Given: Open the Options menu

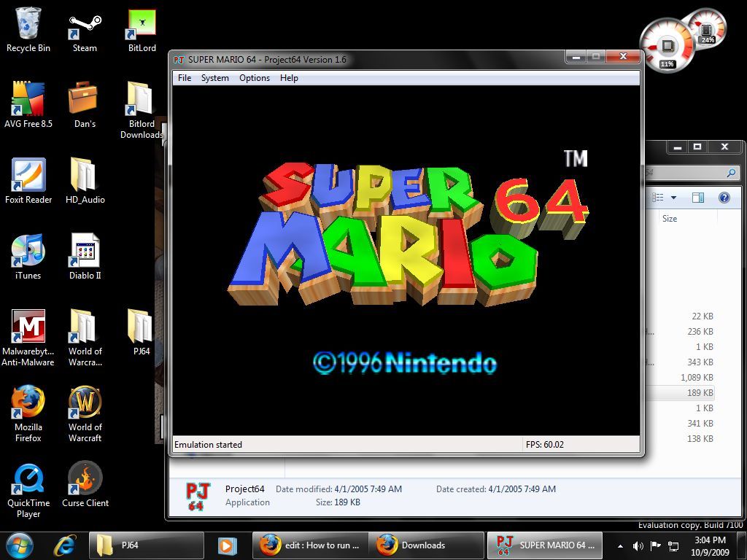Looking at the screenshot, I should [x=255, y=78].
